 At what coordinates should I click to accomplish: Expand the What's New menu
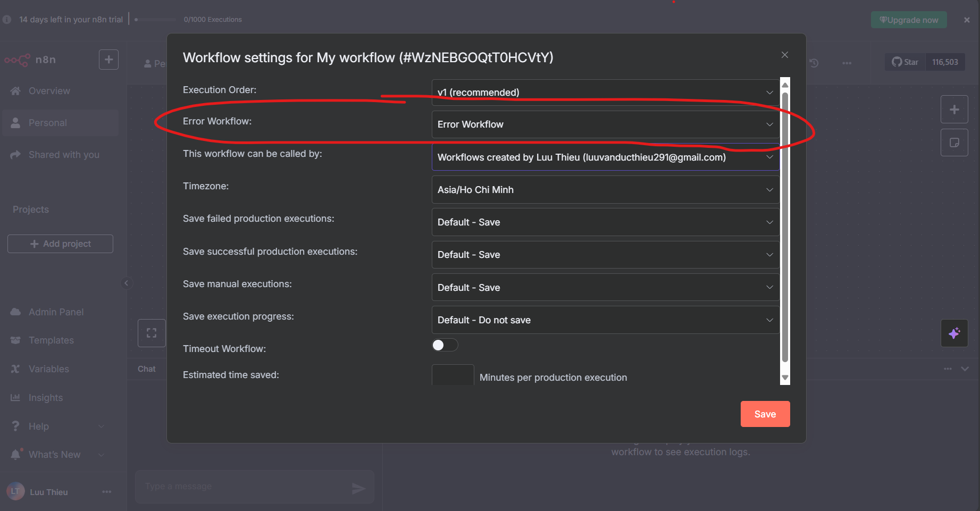pyautogui.click(x=61, y=455)
